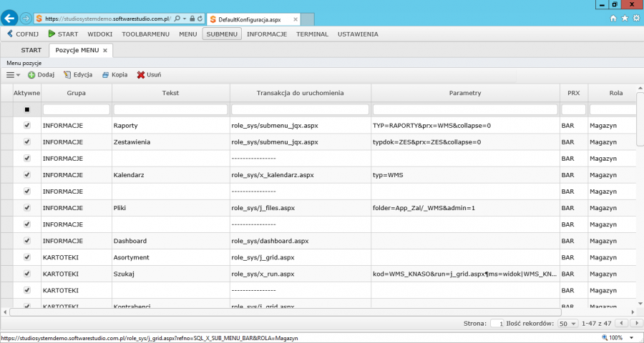Sort by the Grupa column header
The image size is (644, 343).
77,93
